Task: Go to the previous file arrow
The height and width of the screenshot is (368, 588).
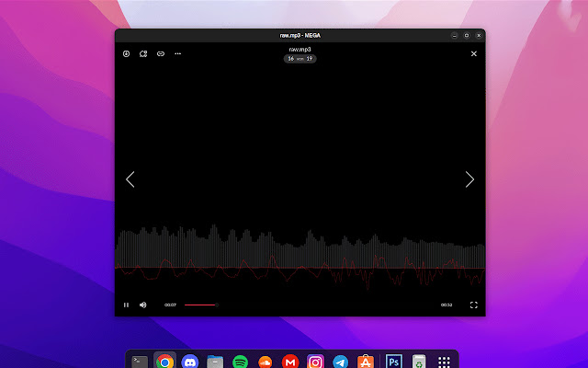Action: [x=130, y=179]
